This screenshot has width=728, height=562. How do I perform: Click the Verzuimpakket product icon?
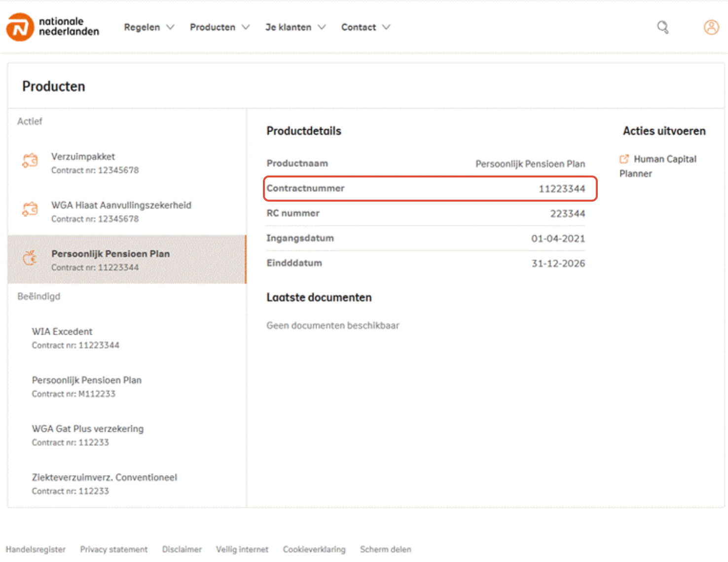coord(30,161)
